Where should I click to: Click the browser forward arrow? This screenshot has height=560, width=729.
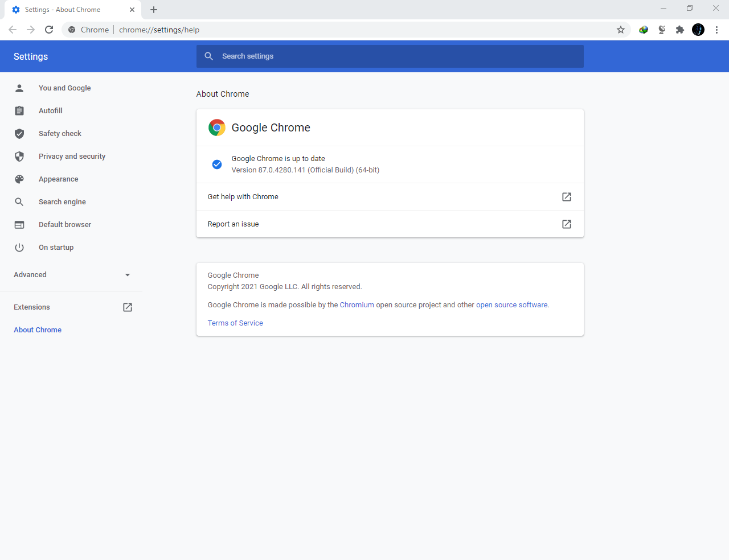click(31, 30)
